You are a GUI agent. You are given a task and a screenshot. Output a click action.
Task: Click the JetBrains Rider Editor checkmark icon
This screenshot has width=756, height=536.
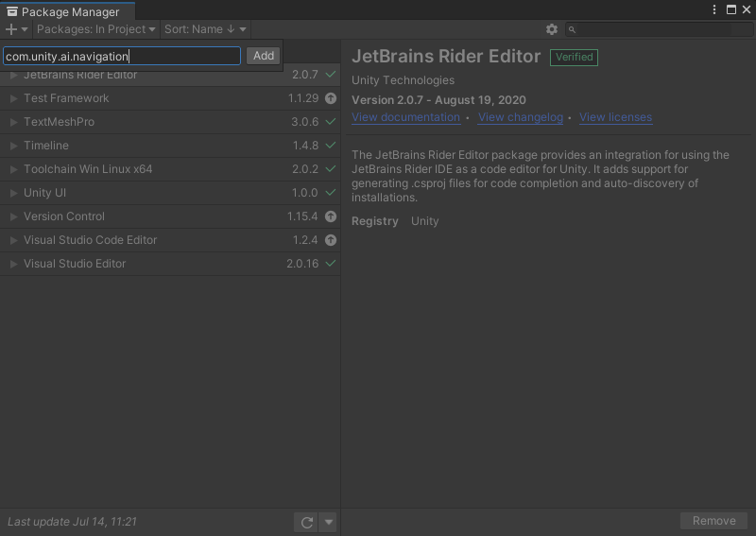[330, 75]
